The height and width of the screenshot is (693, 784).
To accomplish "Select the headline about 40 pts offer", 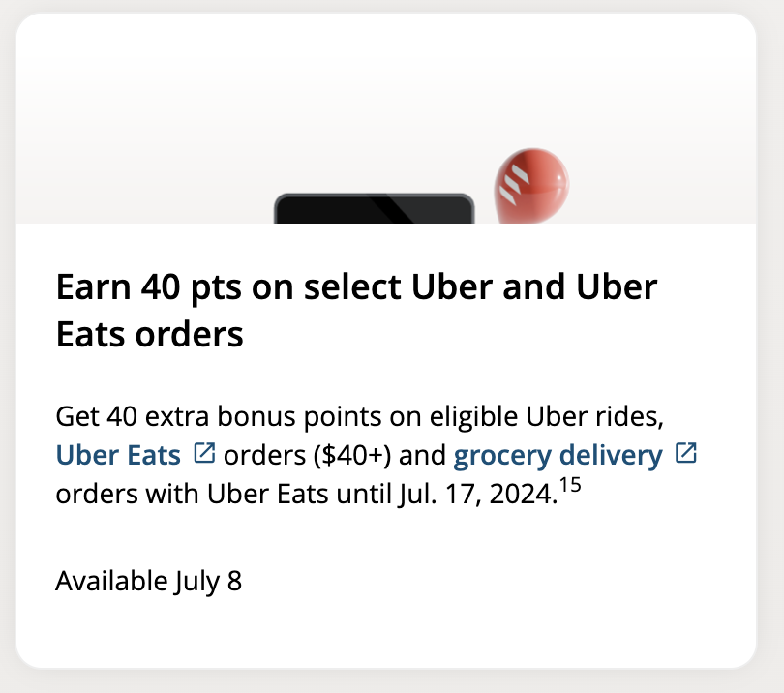I will (x=356, y=308).
